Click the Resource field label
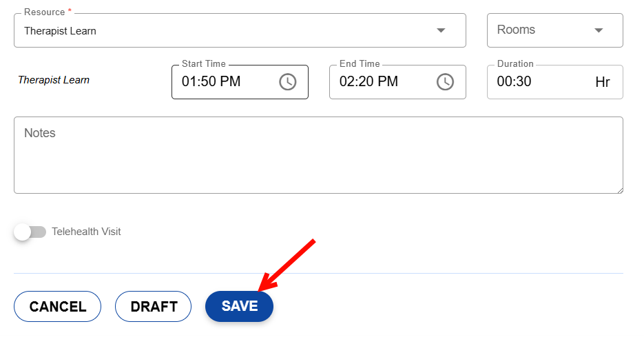Viewport: 644px width, 344px height. click(44, 13)
